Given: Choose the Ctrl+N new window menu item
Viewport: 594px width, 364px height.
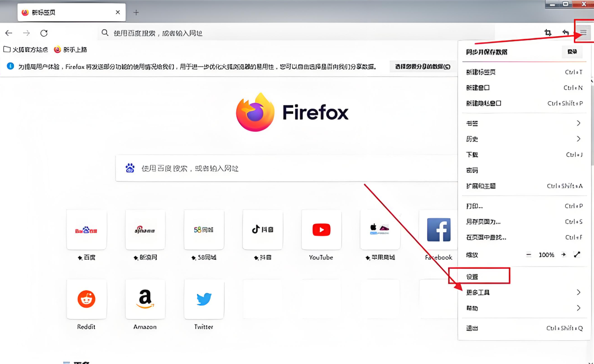Looking at the screenshot, I should 524,88.
